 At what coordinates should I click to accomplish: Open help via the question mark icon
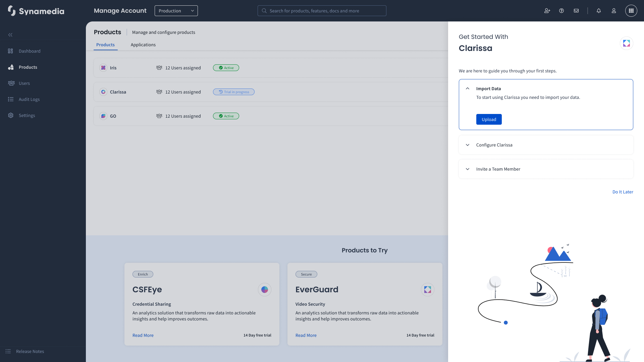click(561, 11)
